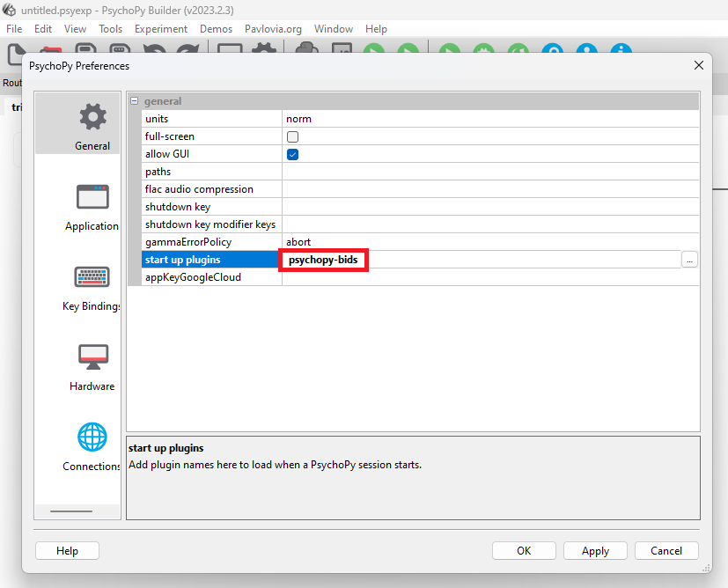728x588 pixels.
Task: Open the Pavlovia.org menu
Action: 273,29
